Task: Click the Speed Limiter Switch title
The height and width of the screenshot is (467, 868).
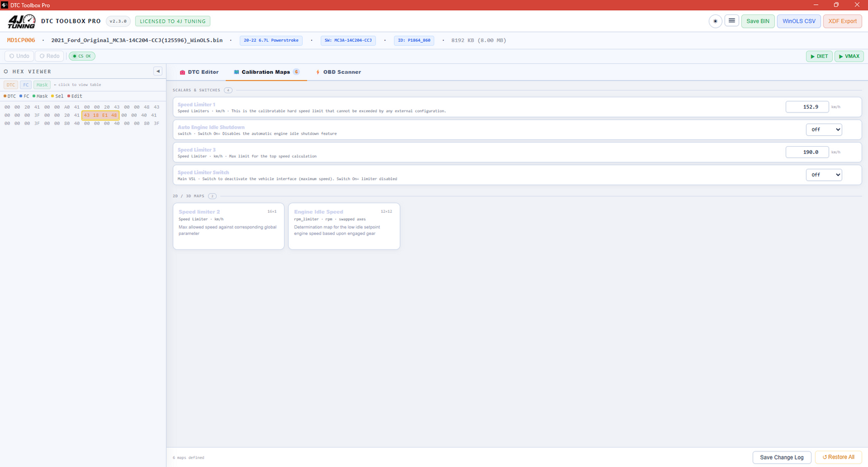Action: pos(203,172)
